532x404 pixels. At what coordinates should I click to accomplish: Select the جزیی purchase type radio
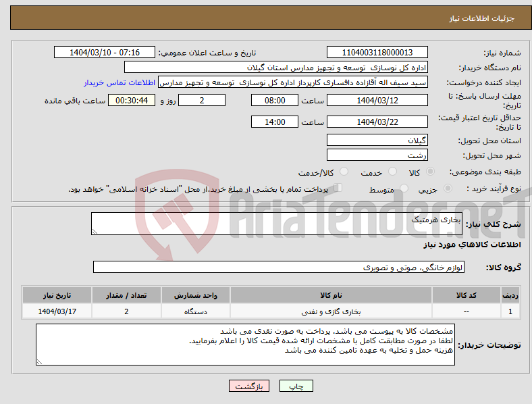click(x=448, y=188)
